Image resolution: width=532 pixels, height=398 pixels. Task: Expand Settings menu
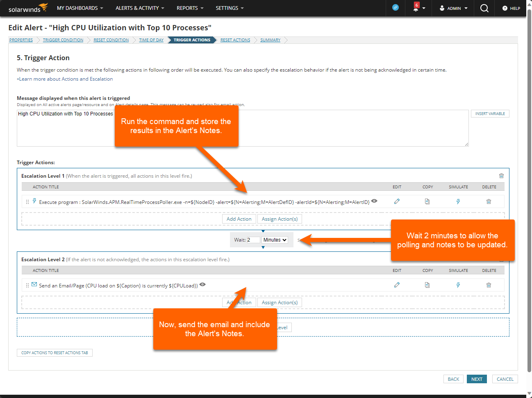click(x=230, y=8)
